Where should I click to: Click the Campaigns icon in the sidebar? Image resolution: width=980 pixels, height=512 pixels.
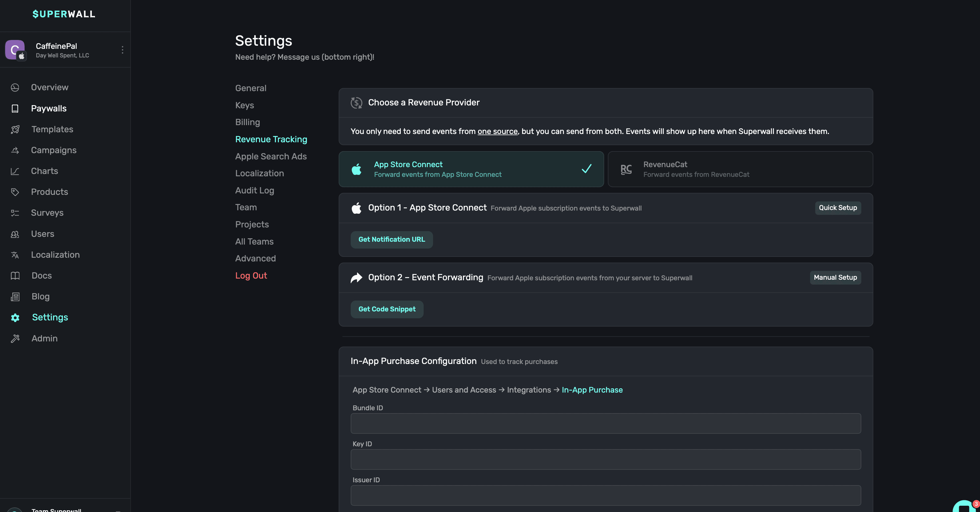(15, 150)
